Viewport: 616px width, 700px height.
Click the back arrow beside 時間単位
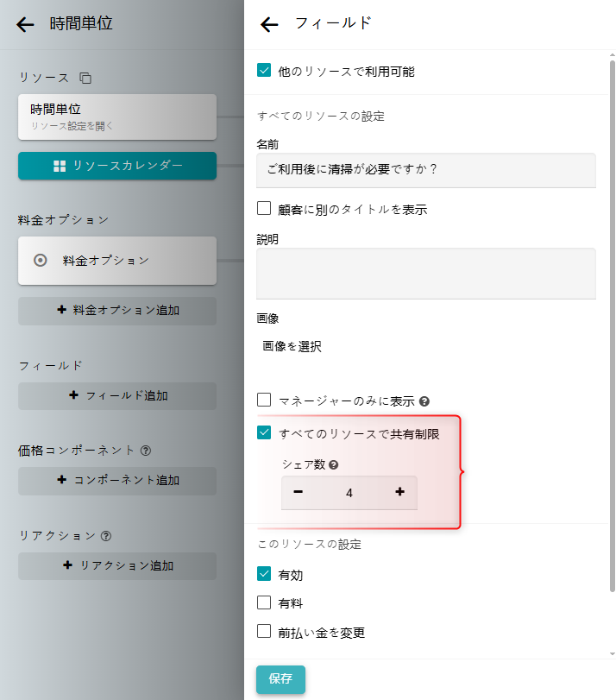(x=26, y=25)
